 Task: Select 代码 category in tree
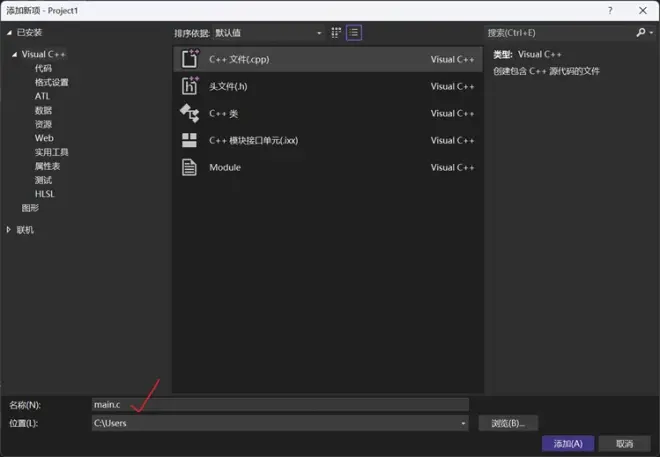(43, 68)
